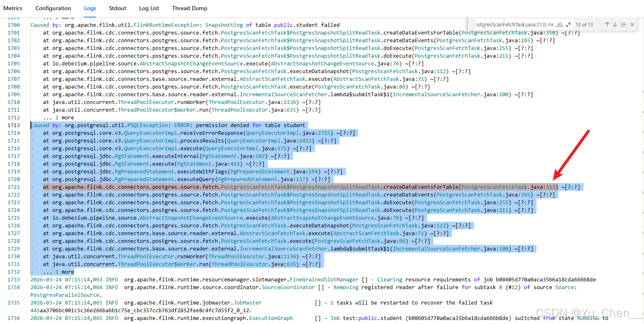Image resolution: width=644 pixels, height=324 pixels.
Task: Toggle Find in Selection icon
Action: click(x=624, y=25)
